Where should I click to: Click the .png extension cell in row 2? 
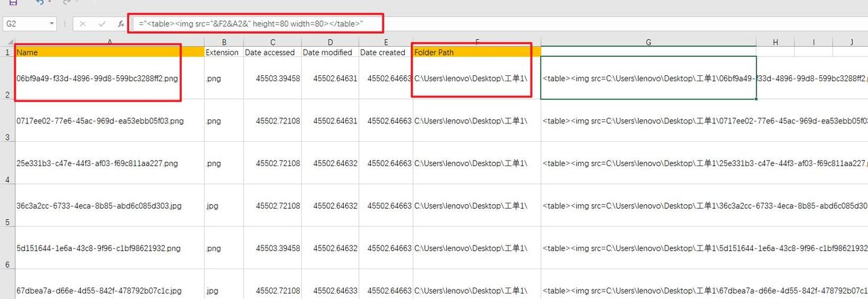click(223, 78)
